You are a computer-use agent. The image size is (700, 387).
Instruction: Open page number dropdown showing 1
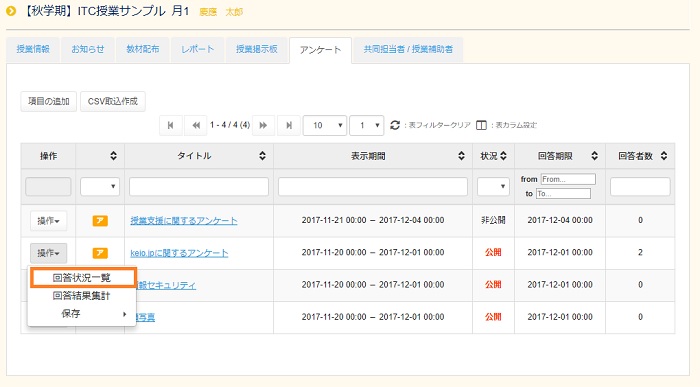pyautogui.click(x=367, y=125)
